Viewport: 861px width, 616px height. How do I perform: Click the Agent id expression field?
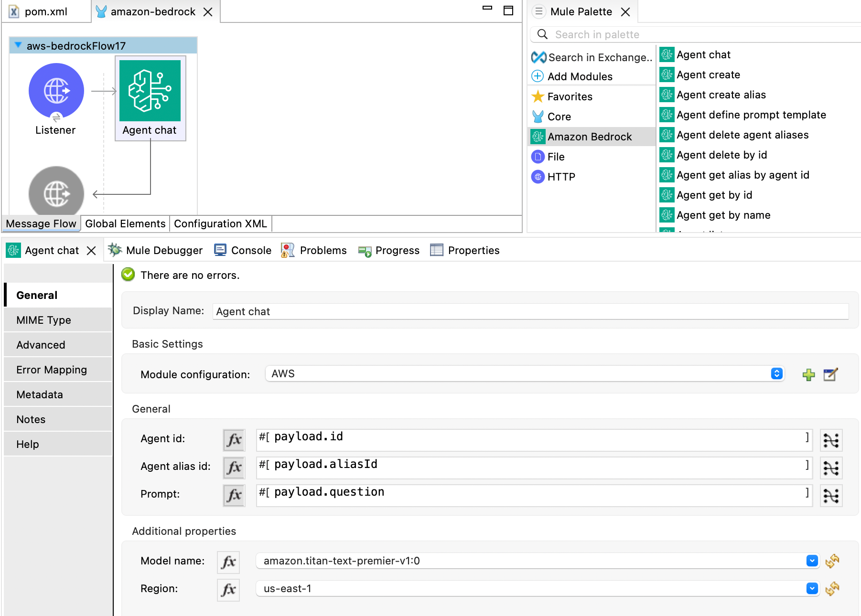pyautogui.click(x=534, y=440)
